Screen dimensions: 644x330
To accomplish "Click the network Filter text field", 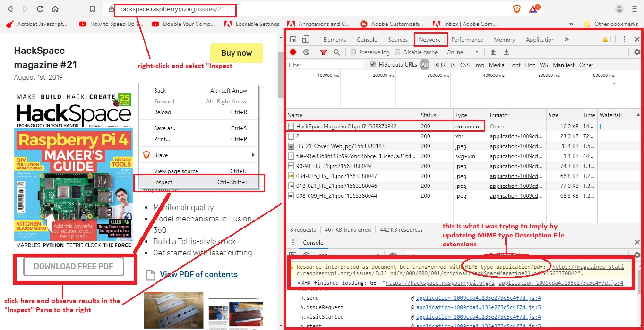I will (326, 65).
